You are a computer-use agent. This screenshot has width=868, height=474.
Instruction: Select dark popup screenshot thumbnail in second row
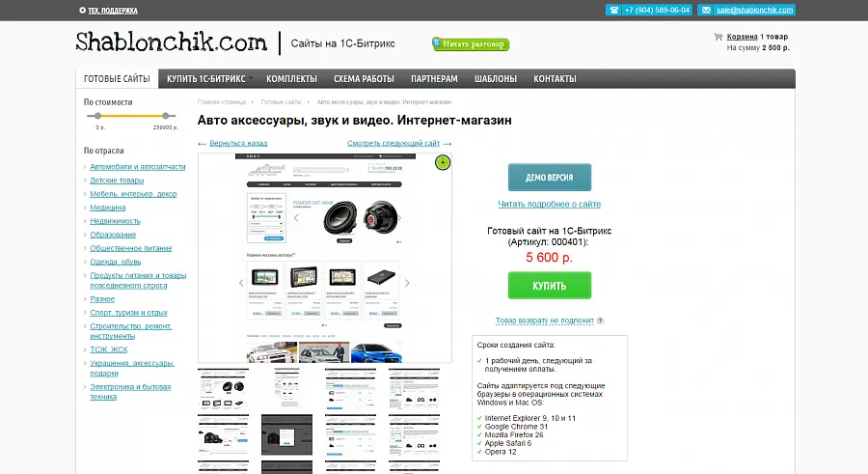click(286, 435)
